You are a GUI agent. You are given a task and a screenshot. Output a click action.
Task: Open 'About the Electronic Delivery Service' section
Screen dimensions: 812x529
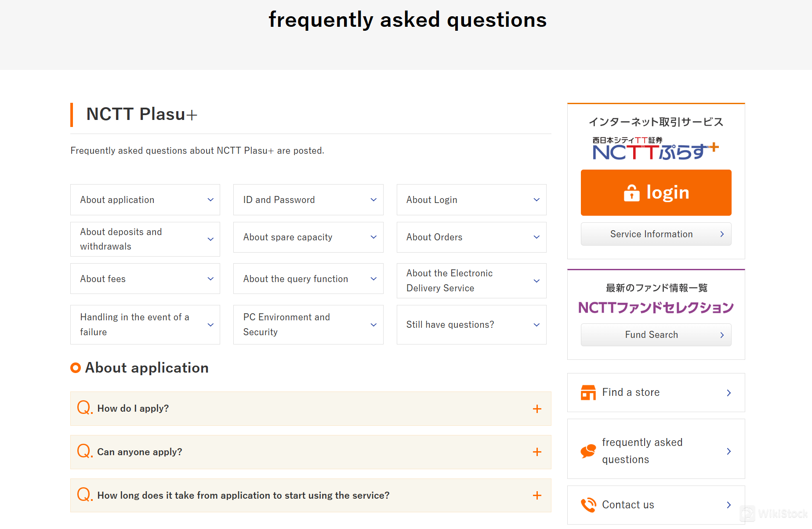tap(471, 281)
